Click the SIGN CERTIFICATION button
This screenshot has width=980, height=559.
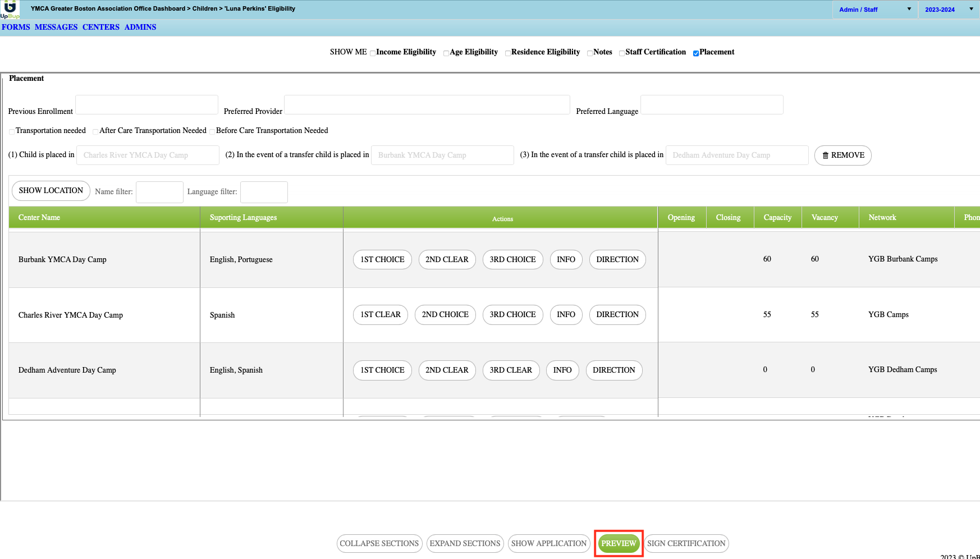(x=686, y=543)
